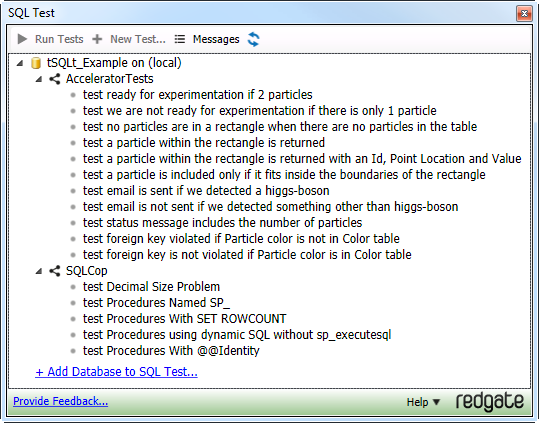Select 'dynamic SQL without sp_executesql' test
Viewport: 539px width, 423px height.
coord(237,335)
